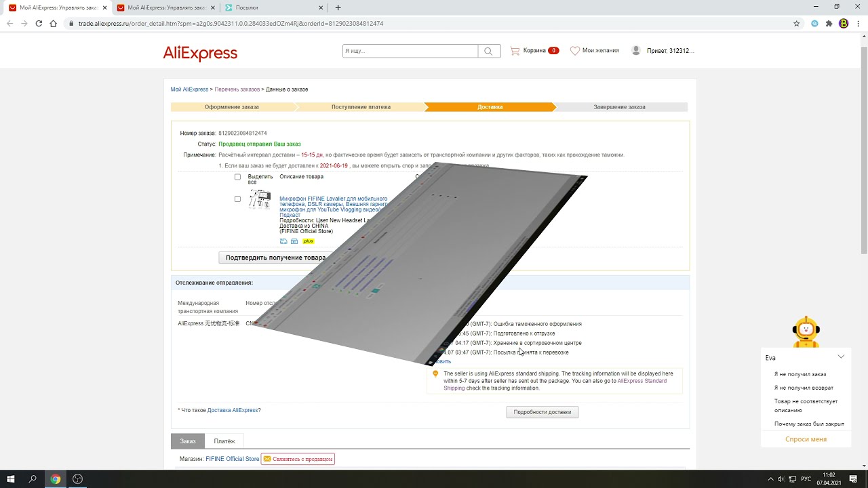Click the search magnifier button
The height and width of the screenshot is (488, 868).
point(488,51)
